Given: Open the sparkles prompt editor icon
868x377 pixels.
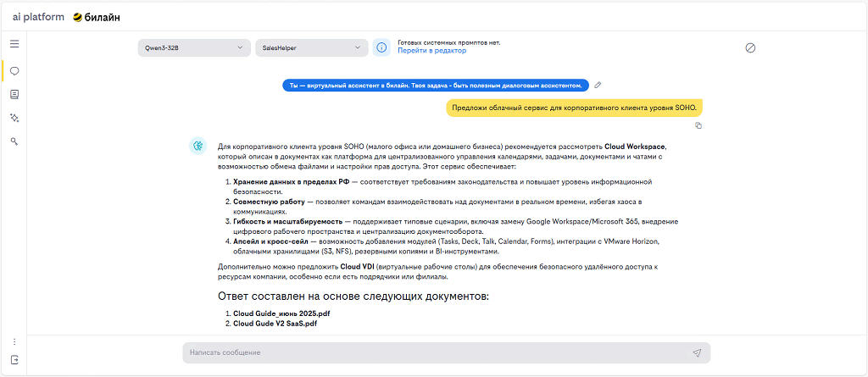Looking at the screenshot, I should (x=14, y=118).
